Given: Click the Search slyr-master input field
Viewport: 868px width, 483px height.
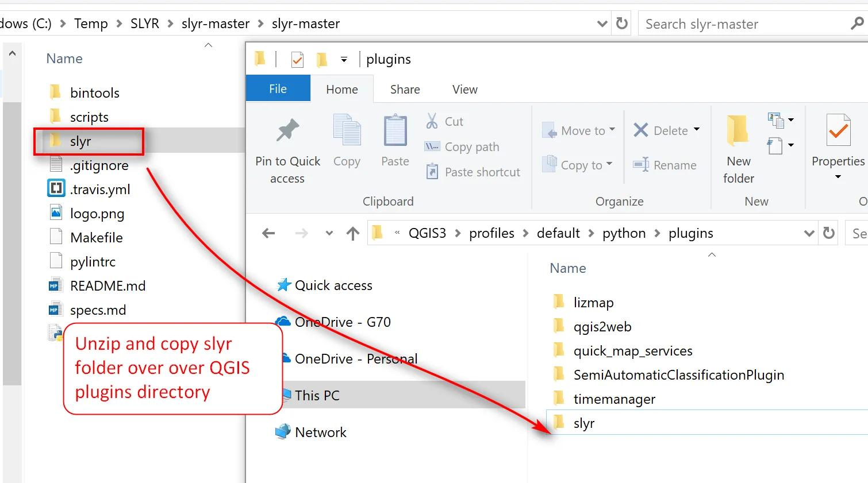Looking at the screenshot, I should click(744, 24).
